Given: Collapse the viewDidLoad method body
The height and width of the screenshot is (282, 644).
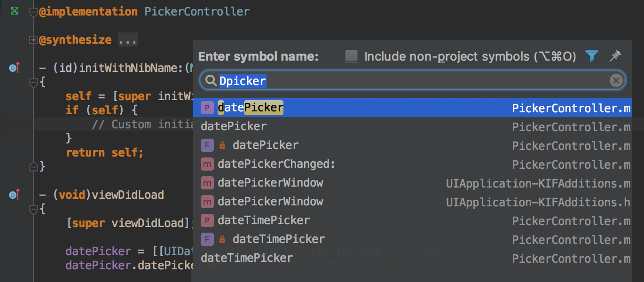Looking at the screenshot, I should click(x=33, y=208).
